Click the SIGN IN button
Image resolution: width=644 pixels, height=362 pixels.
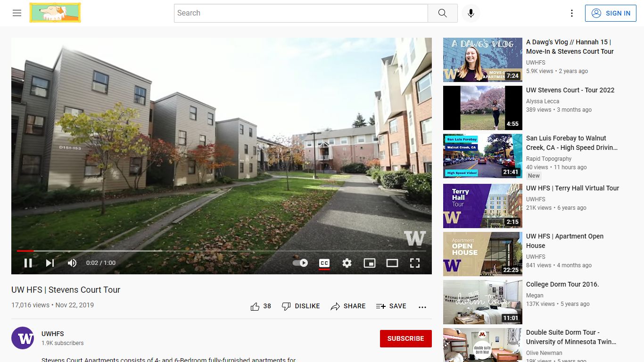611,13
